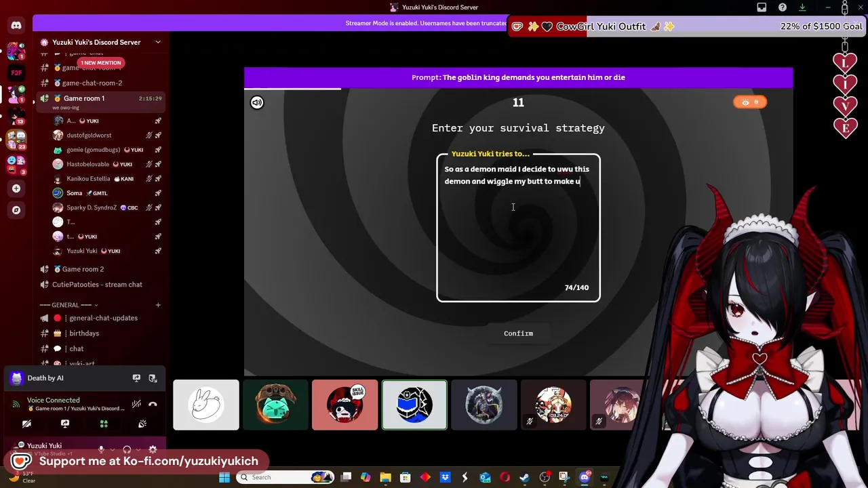The width and height of the screenshot is (868, 488).
Task: Select the goggles frog player avatar
Action: click(x=275, y=405)
